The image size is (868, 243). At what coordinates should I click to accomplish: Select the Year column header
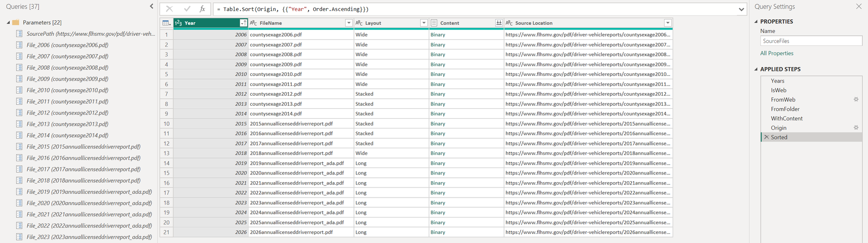[211, 23]
